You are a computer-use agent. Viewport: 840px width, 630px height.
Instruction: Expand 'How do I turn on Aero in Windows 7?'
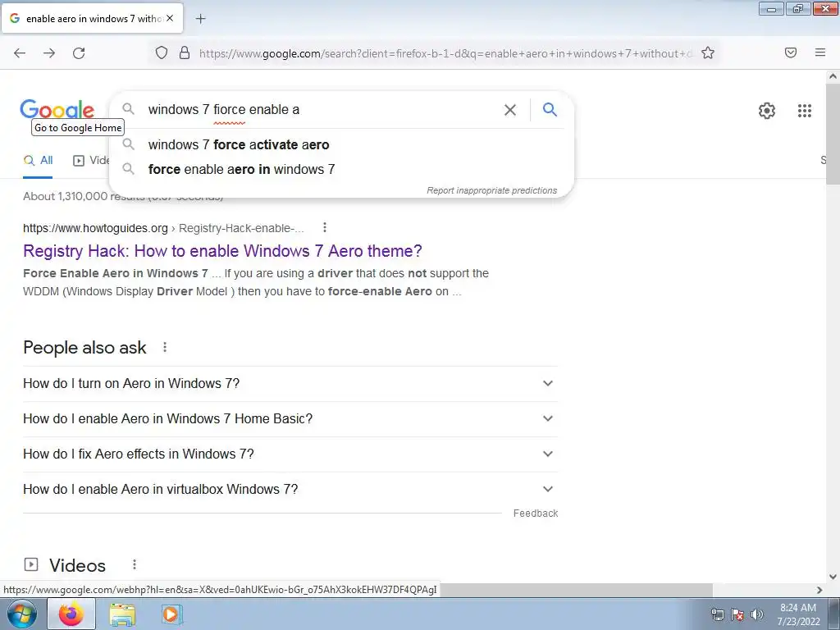290,384
